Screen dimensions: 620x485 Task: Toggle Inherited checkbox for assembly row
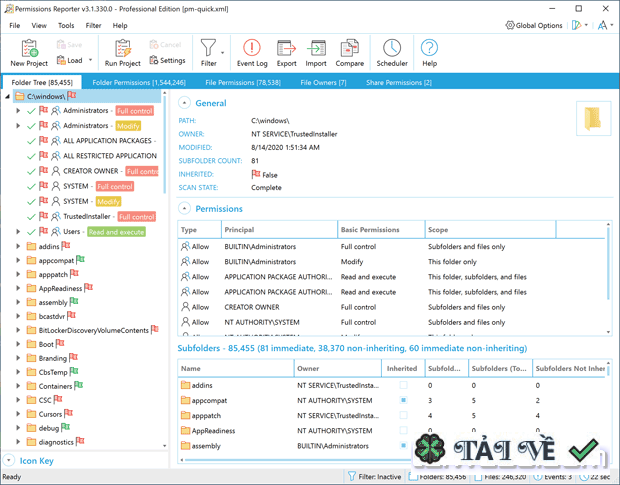pyautogui.click(x=403, y=446)
